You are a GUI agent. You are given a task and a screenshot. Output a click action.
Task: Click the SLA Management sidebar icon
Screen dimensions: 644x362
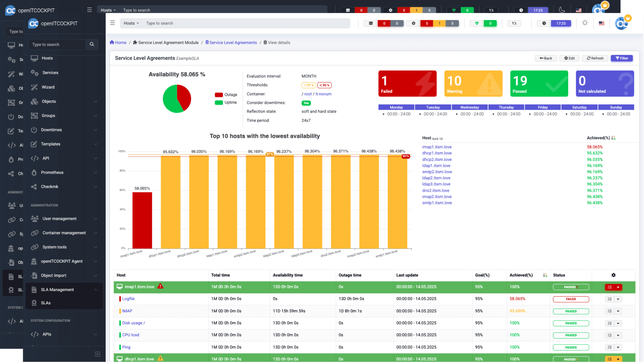coord(35,289)
